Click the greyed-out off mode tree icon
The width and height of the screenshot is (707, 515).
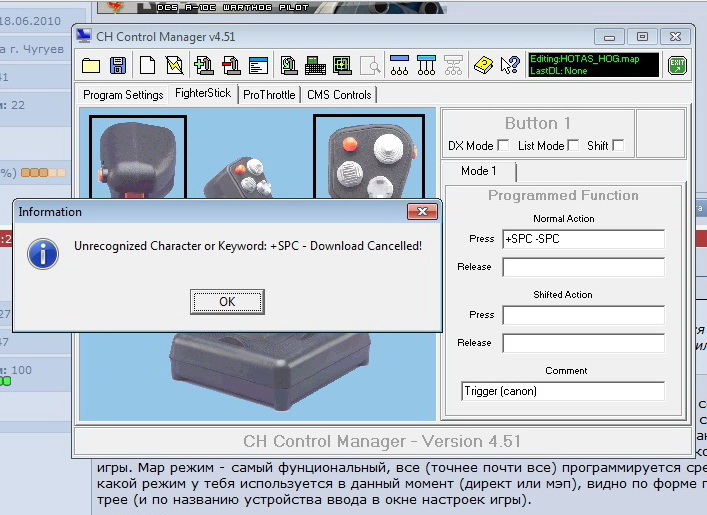(454, 65)
